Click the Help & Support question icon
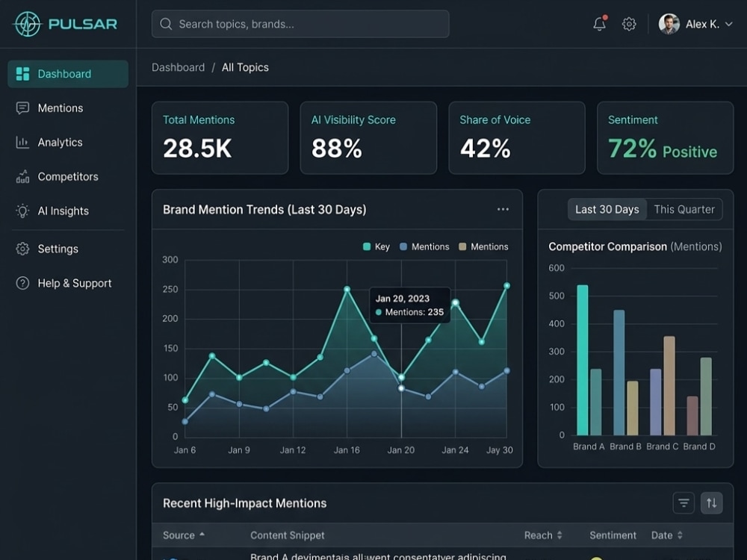This screenshot has height=560, width=747. coord(22,283)
